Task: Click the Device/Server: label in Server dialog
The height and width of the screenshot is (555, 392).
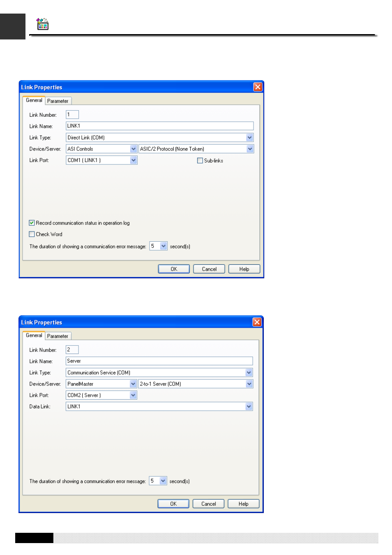Action: tap(45, 384)
